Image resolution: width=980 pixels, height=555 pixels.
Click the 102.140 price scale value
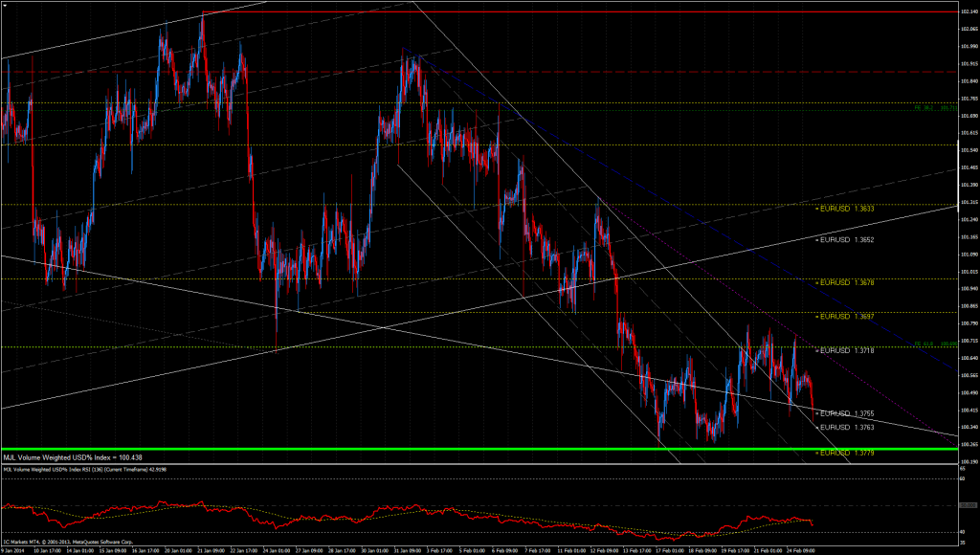point(970,11)
